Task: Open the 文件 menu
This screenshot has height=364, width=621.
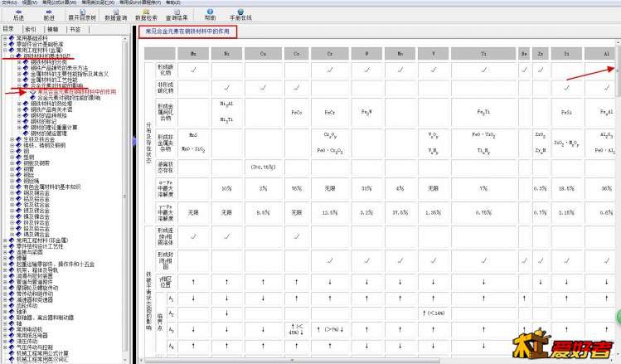Action: [9, 2]
